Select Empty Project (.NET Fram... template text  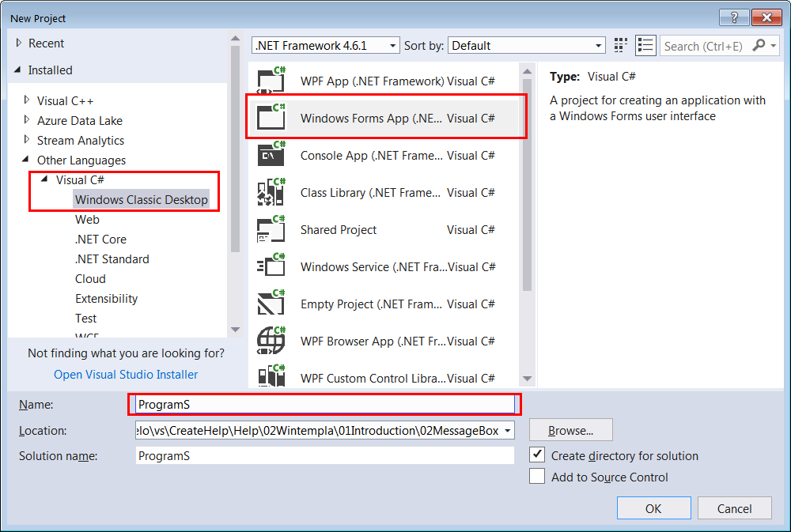pyautogui.click(x=371, y=304)
